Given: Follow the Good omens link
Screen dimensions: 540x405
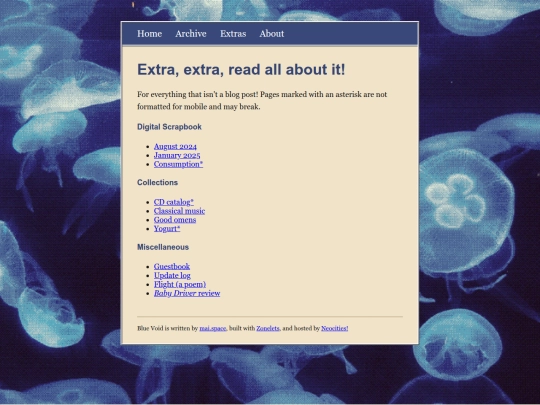Looking at the screenshot, I should coord(175,220).
